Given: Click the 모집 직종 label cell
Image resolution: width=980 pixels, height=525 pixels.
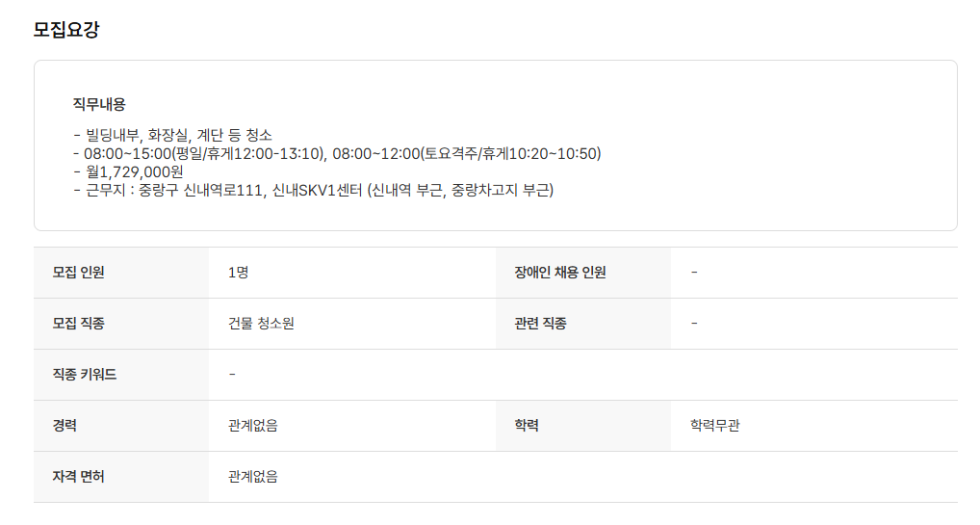Looking at the screenshot, I should tap(79, 324).
